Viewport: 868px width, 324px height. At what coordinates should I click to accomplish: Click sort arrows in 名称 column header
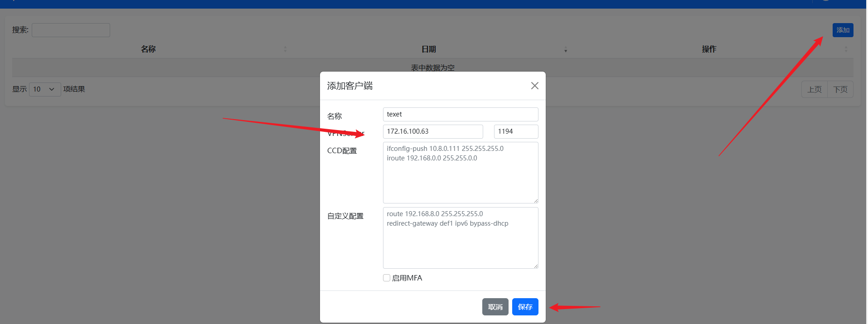[x=285, y=49]
